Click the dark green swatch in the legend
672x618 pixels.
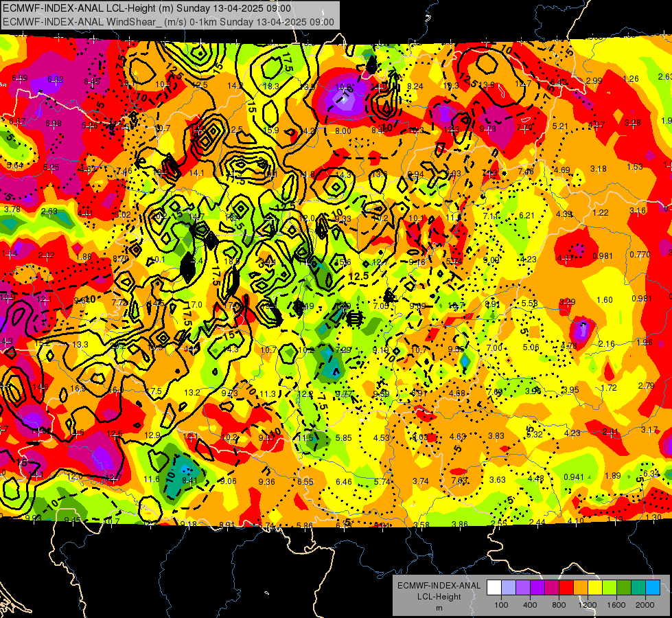(x=623, y=588)
